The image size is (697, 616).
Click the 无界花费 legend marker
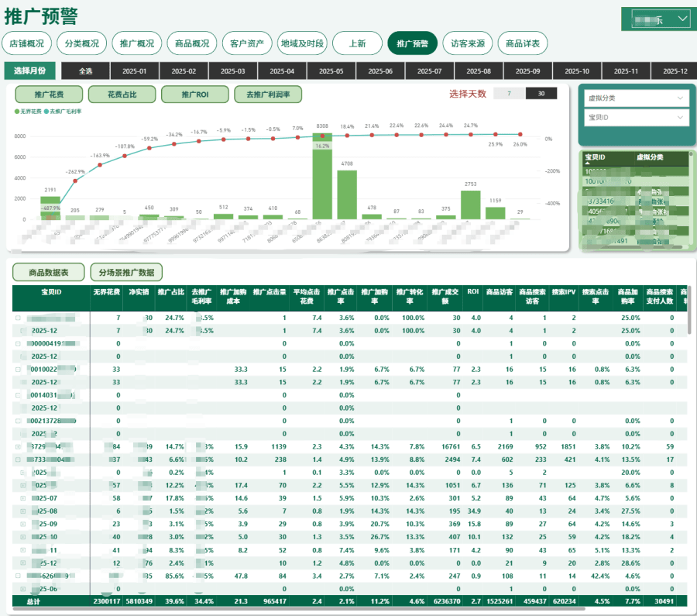pos(17,112)
